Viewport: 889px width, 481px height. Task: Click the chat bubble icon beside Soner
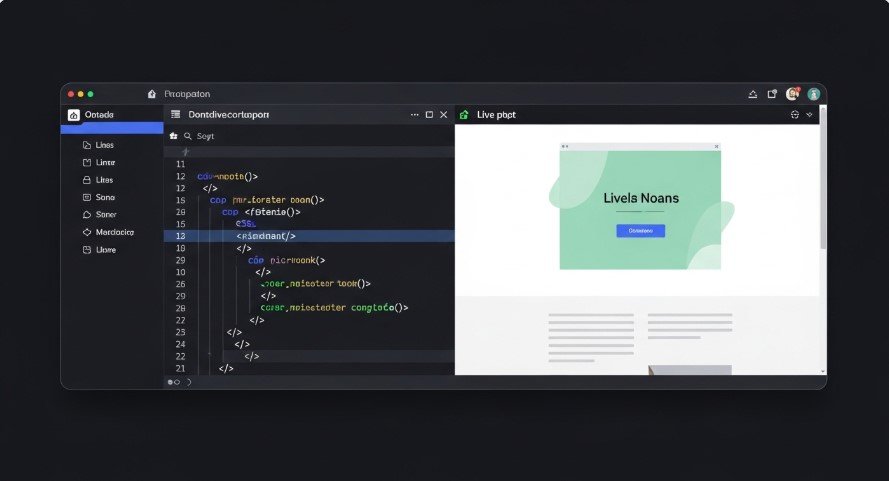pos(87,215)
